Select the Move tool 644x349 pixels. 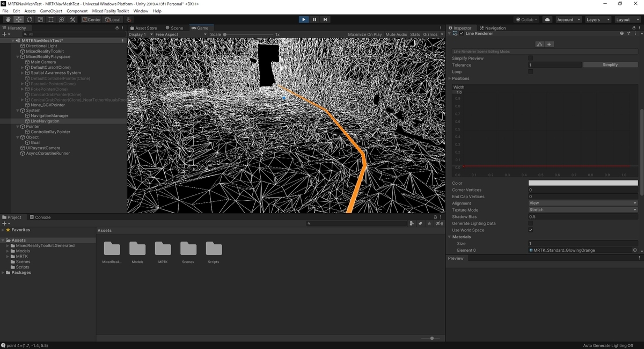18,19
